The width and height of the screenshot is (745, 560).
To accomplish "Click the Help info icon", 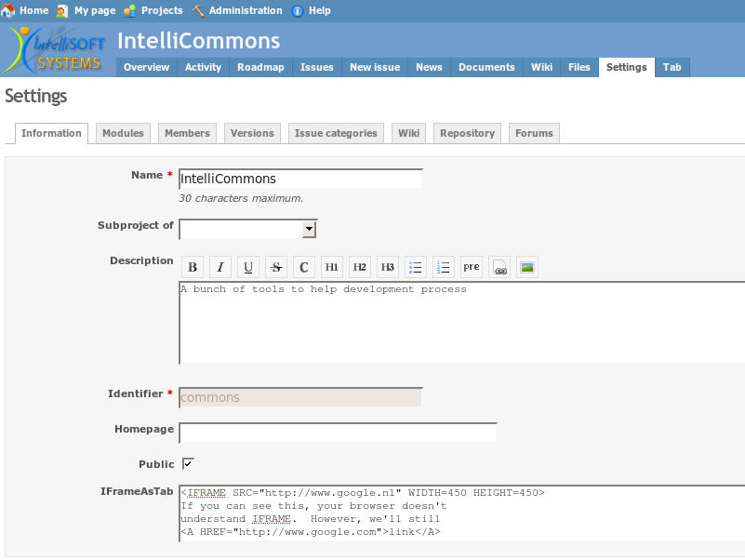I will point(298,11).
